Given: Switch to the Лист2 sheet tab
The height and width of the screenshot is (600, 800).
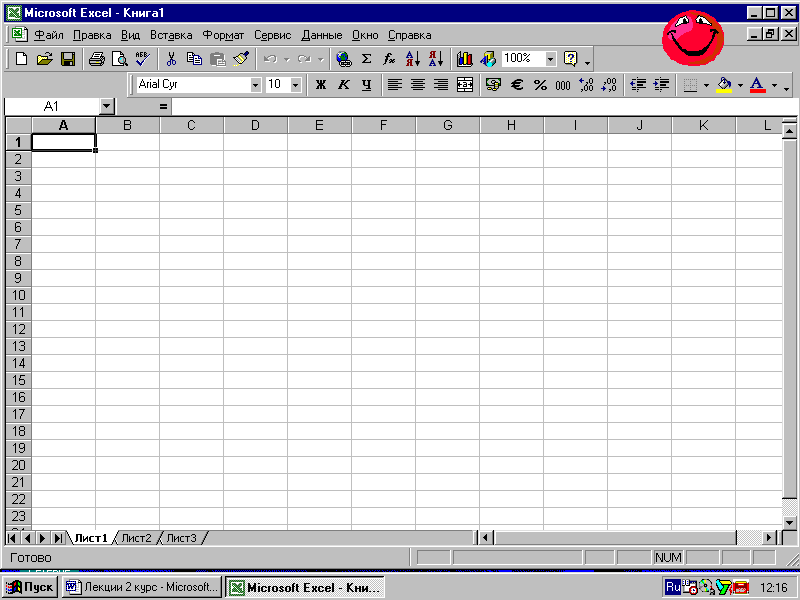Looking at the screenshot, I should point(136,538).
